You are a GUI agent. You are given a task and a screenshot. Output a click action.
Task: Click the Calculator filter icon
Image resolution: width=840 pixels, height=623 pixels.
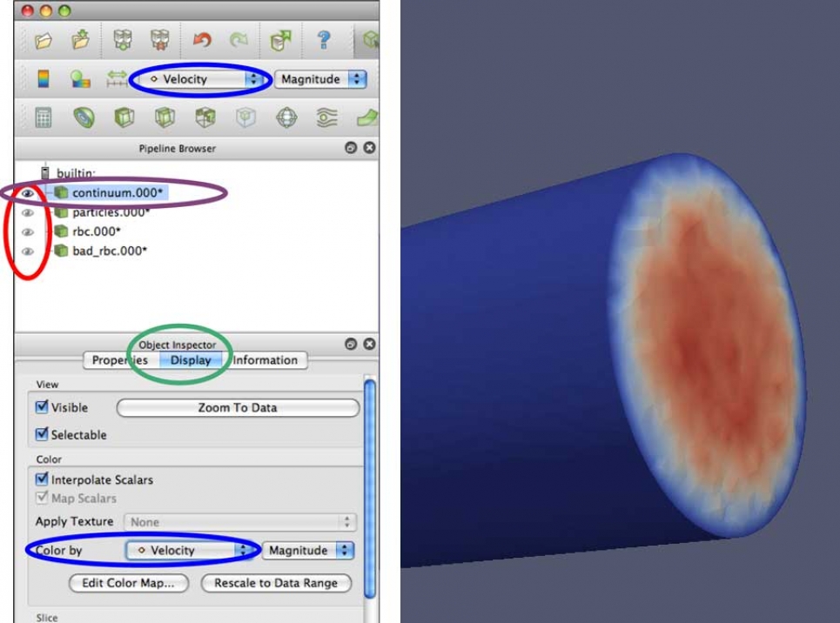pos(44,117)
